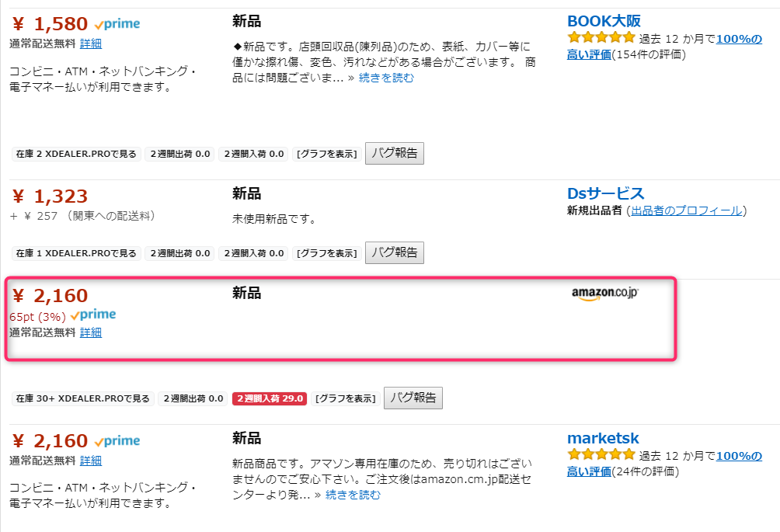Image resolution: width=780 pixels, height=532 pixels.
Task: Click the prime badge beside ¥1,580
Action: (x=117, y=24)
